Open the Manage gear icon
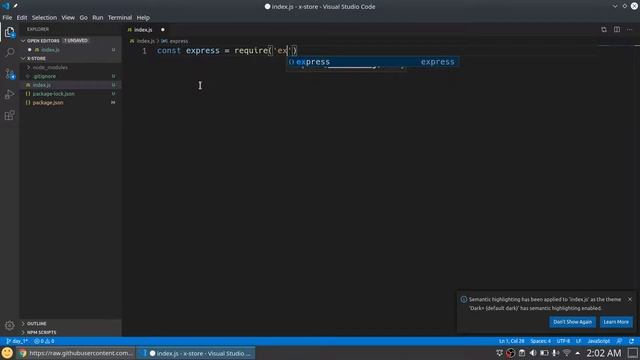Image resolution: width=640 pixels, height=360 pixels. [9, 325]
